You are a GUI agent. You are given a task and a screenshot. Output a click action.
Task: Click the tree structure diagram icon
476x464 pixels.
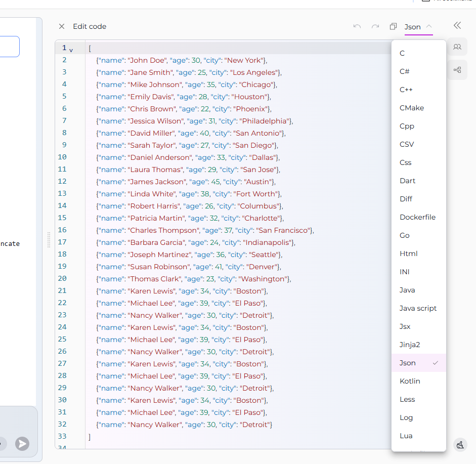(457, 70)
